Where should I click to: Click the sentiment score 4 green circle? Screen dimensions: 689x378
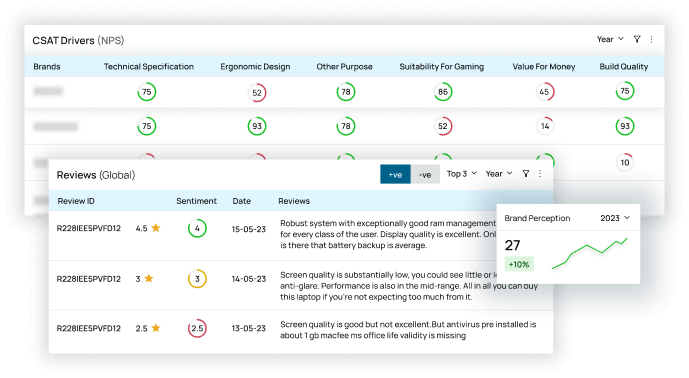[197, 228]
